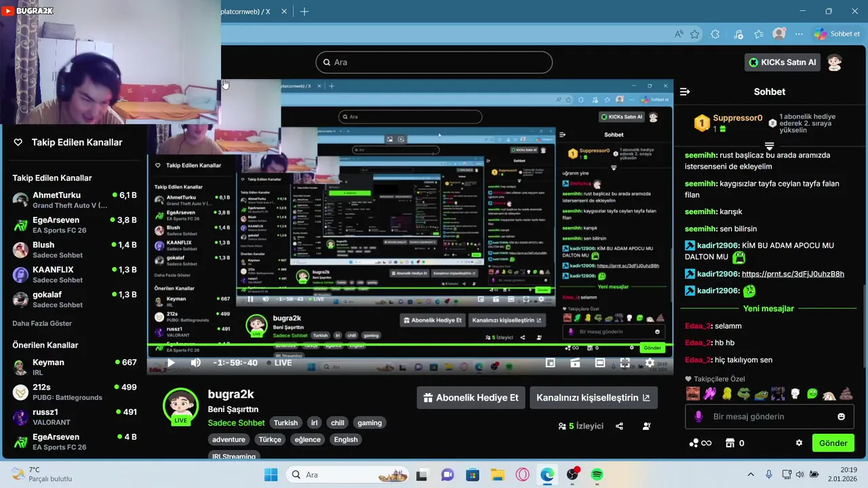
Task: Click Kanalınızı kişiselleştirin button
Action: [x=593, y=398]
